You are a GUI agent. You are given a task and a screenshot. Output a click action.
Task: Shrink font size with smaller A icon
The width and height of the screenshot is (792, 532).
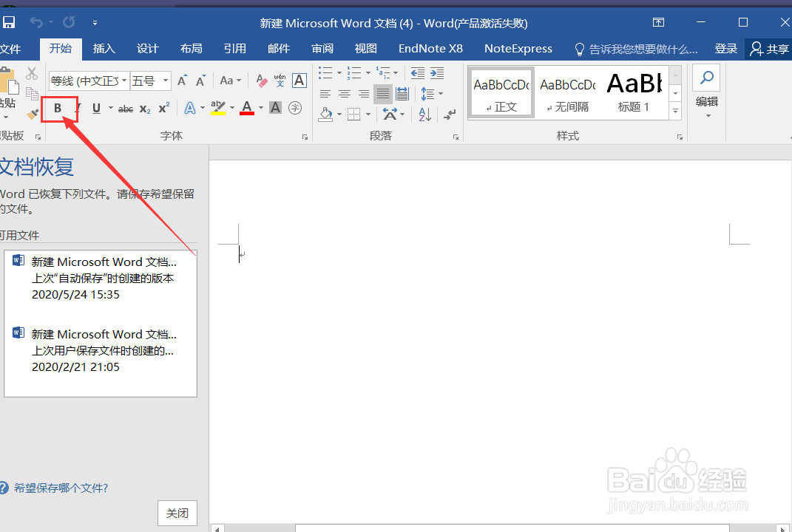coord(200,81)
